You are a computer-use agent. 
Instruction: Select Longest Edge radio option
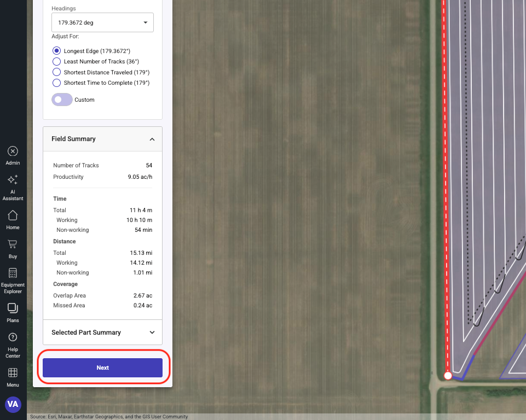pyautogui.click(x=56, y=51)
